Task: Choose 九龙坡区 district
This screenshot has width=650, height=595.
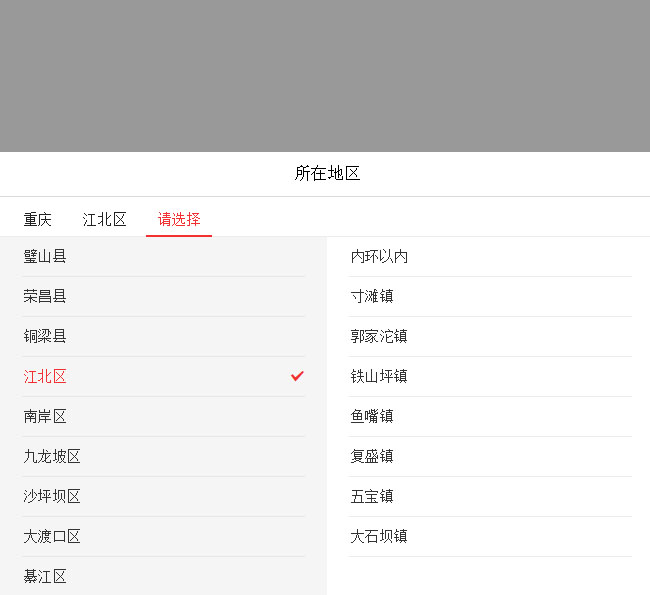Action: (x=53, y=456)
